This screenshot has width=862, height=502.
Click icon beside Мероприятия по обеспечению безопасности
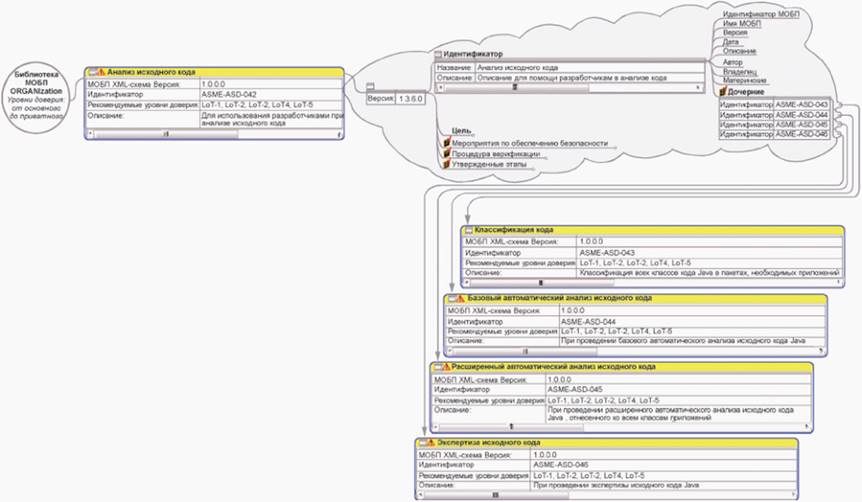point(446,144)
